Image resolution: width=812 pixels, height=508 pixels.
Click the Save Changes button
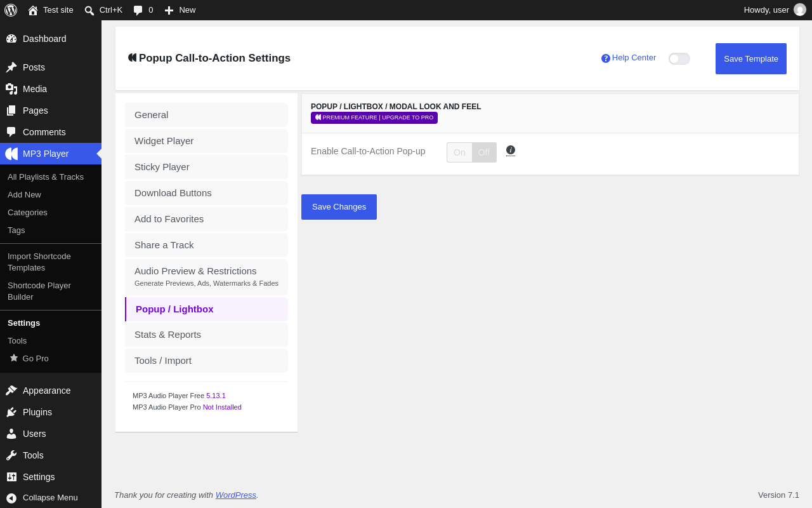(339, 207)
